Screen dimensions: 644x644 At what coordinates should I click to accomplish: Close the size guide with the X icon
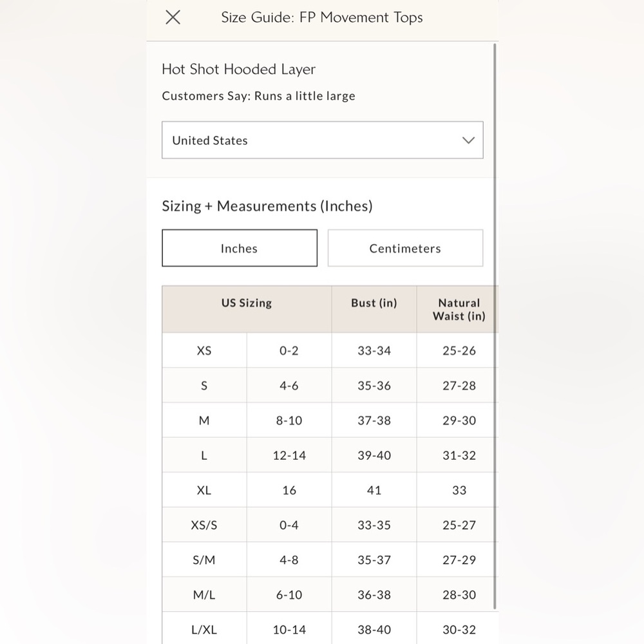pos(173,17)
